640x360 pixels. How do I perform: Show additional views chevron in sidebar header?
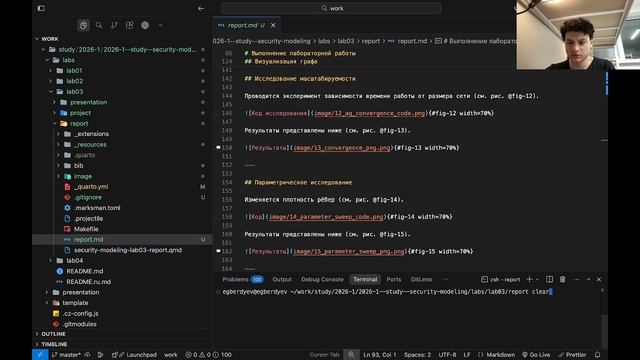(160, 25)
